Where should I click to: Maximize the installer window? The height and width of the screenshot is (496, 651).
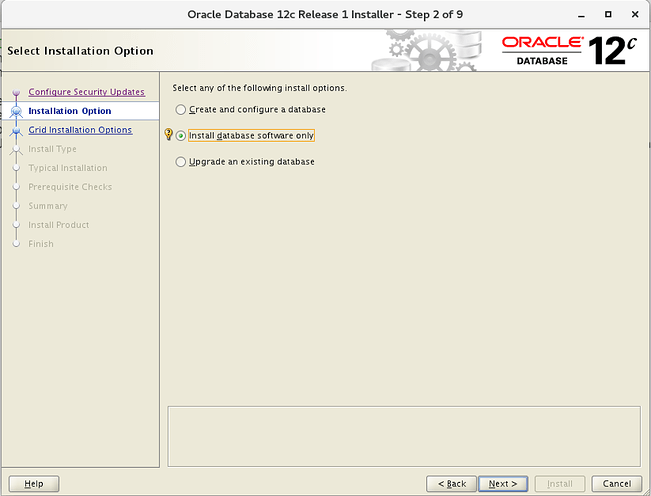point(608,15)
